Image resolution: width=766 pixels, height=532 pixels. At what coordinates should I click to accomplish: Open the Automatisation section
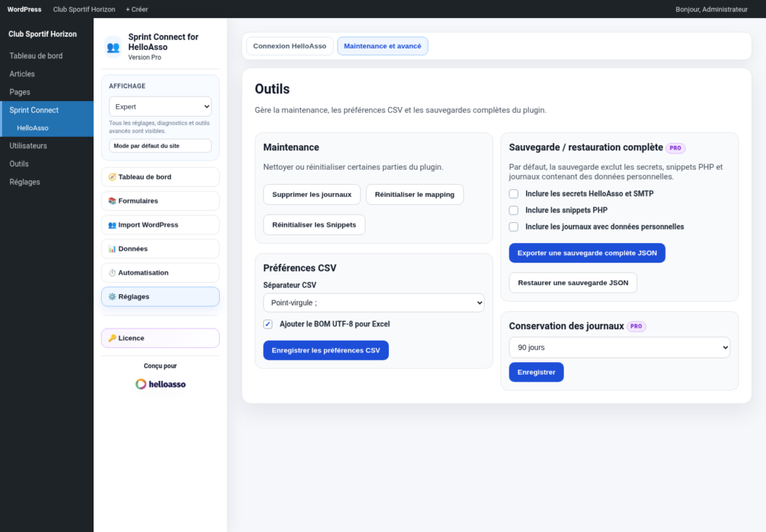pos(160,272)
